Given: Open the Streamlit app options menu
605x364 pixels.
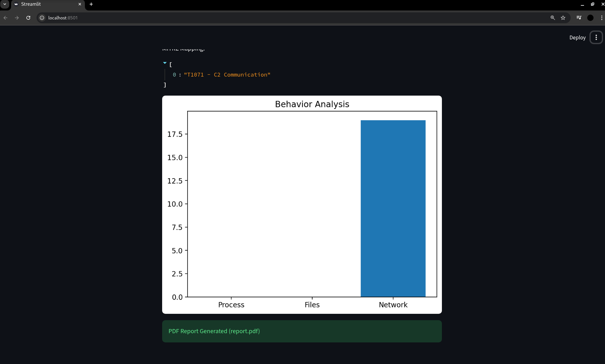Looking at the screenshot, I should click(x=596, y=37).
